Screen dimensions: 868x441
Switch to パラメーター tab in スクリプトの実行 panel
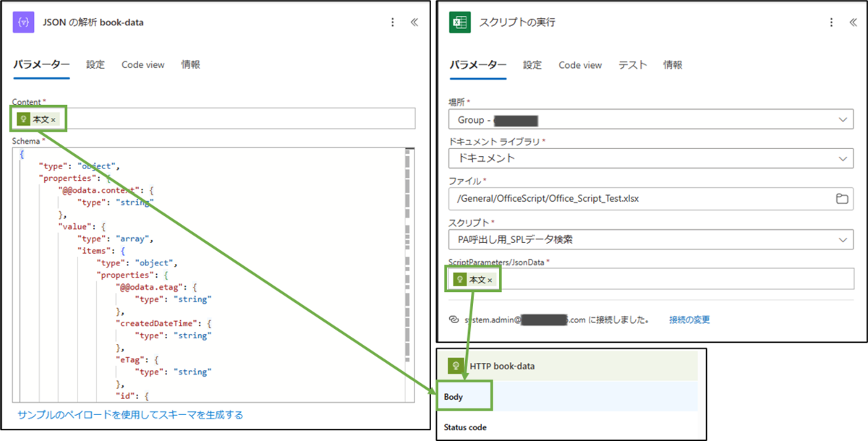pyautogui.click(x=478, y=64)
